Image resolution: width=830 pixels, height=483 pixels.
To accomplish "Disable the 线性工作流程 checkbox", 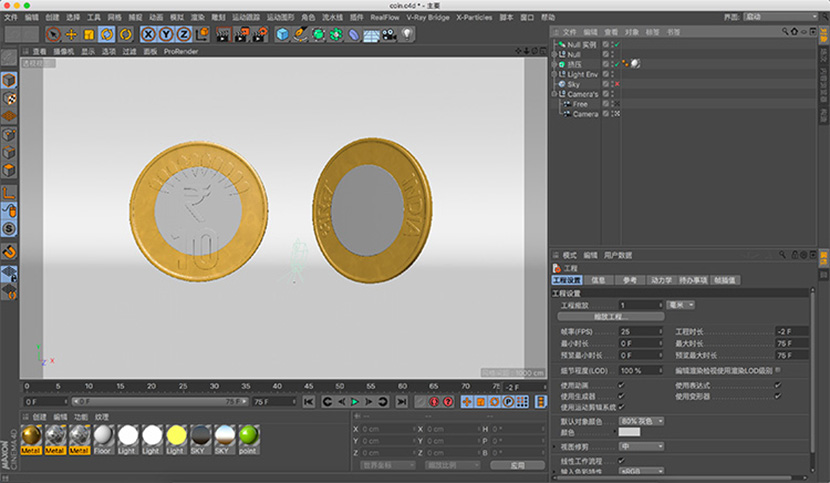I will click(x=622, y=460).
